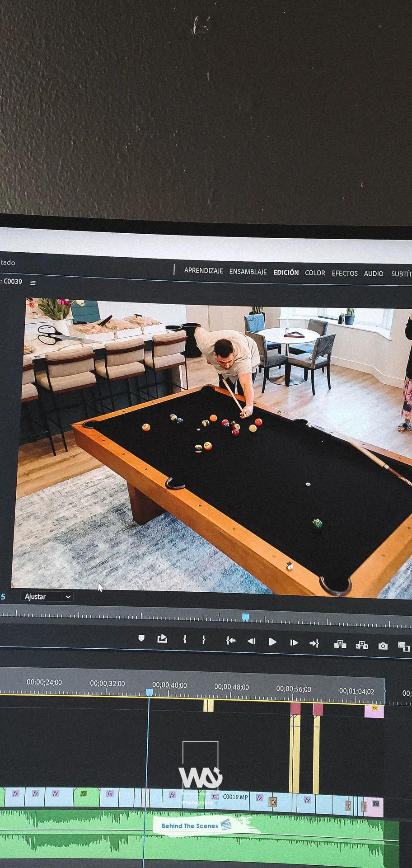Image resolution: width=412 pixels, height=868 pixels.
Task: Switch to the ENSAMBLAJE workspace
Action: [248, 272]
